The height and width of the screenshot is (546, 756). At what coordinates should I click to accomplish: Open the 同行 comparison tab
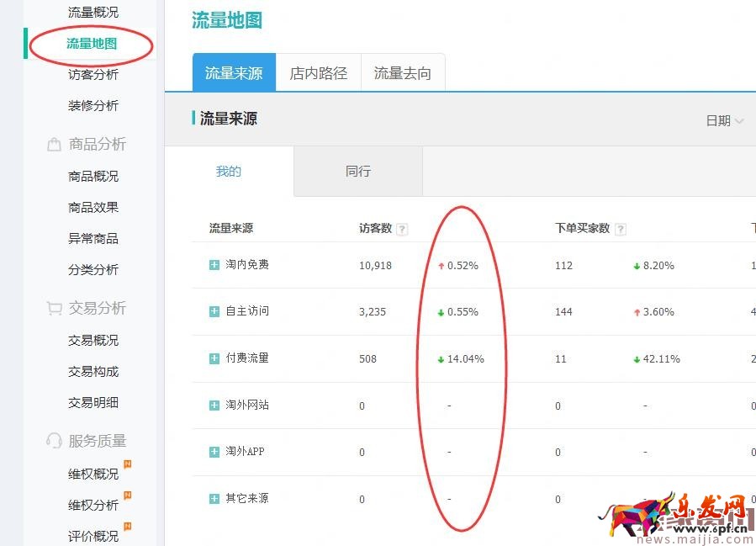(x=357, y=171)
